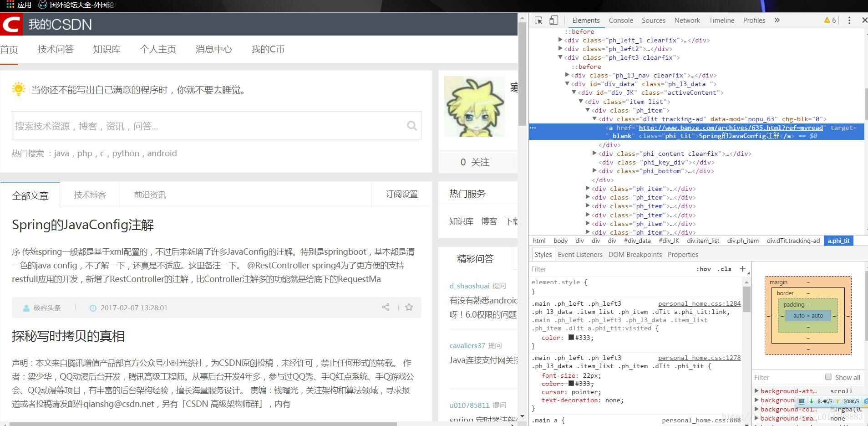Viewport: 868px width, 426px height.
Task: Open 消息中心 navigation item
Action: 214,49
